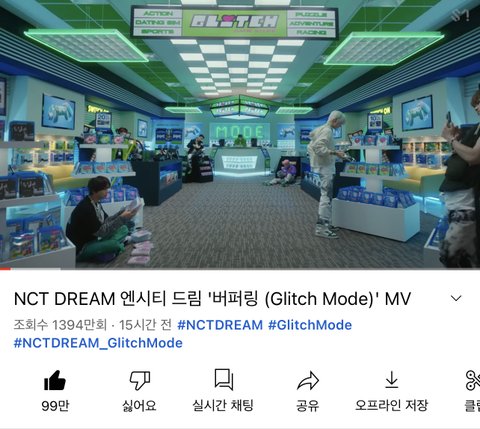The height and width of the screenshot is (429, 480).
Task: Expand video description with chevron
Action: pyautogui.click(x=456, y=298)
